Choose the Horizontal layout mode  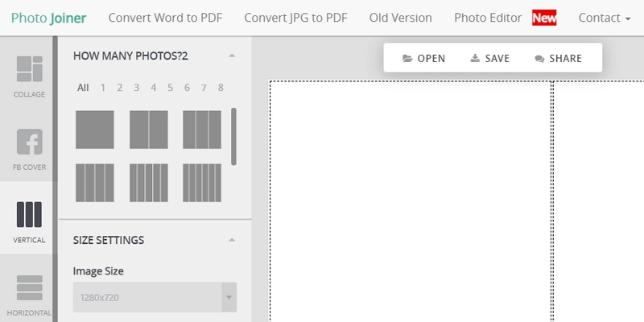pos(29,288)
